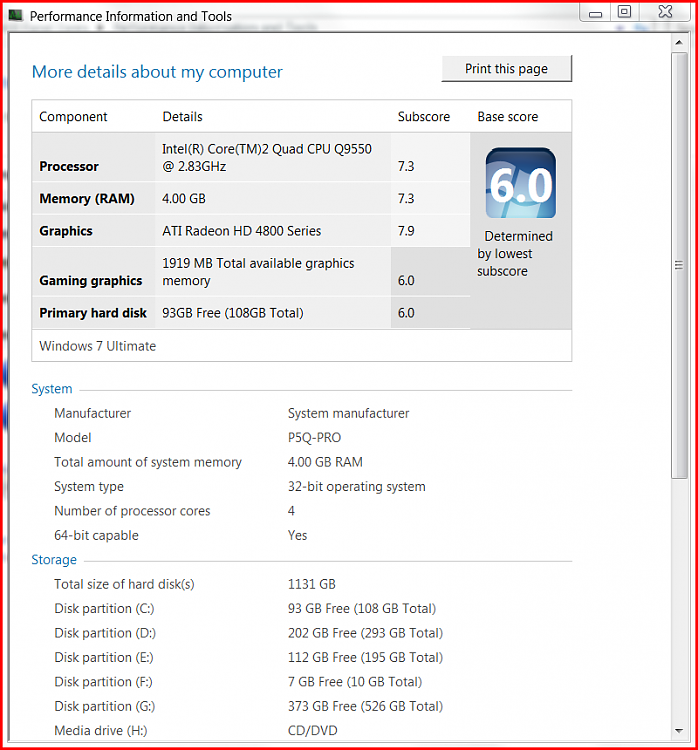Click the window title bar icon
Image resolution: width=698 pixels, height=750 pixels.
[x=15, y=15]
